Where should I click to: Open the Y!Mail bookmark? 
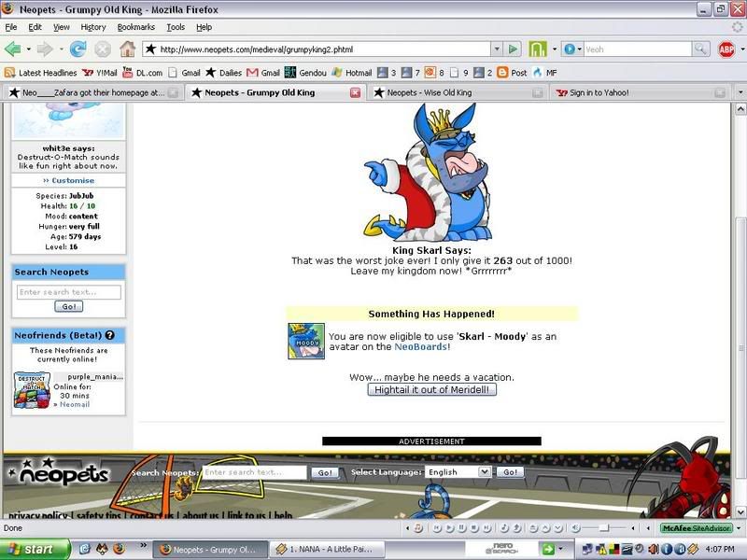coord(100,73)
